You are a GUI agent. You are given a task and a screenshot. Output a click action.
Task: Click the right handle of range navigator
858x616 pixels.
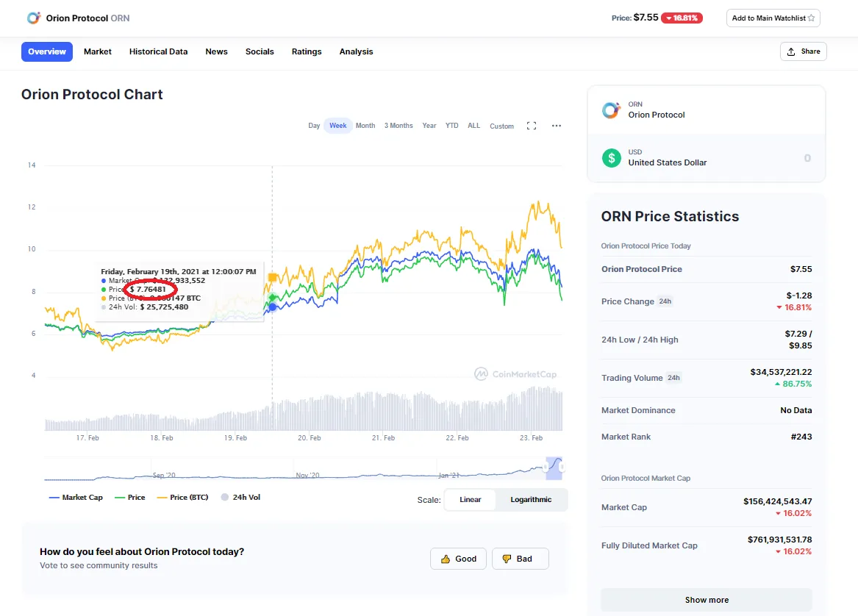click(x=562, y=468)
